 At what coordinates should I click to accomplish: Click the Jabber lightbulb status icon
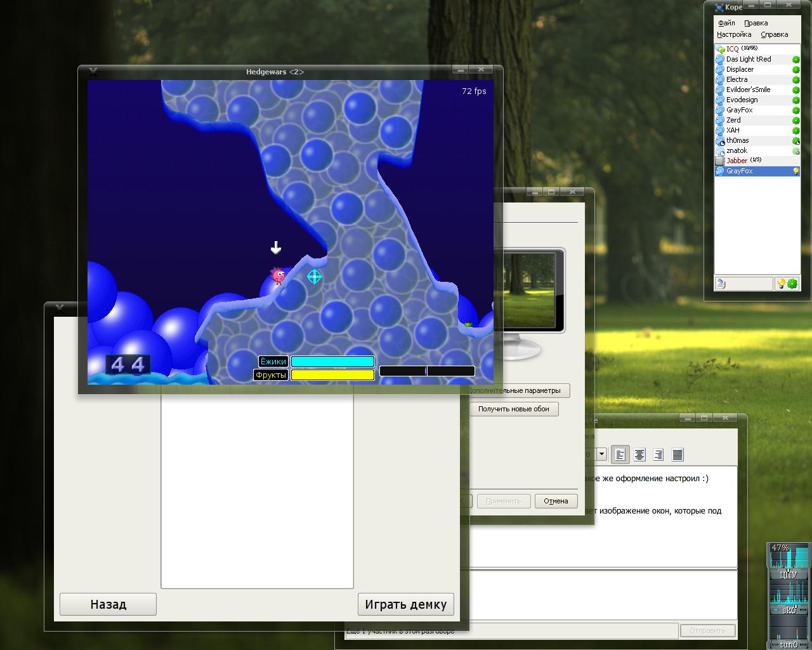coord(782,284)
